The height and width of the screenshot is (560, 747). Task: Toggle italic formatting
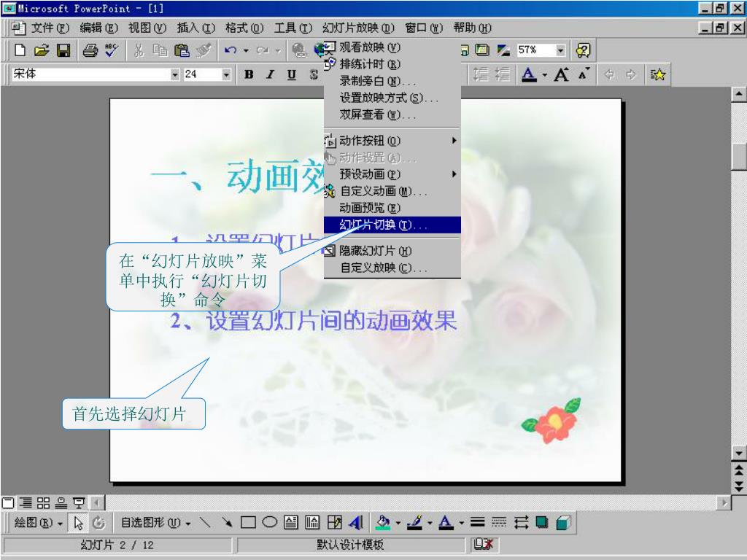click(270, 74)
